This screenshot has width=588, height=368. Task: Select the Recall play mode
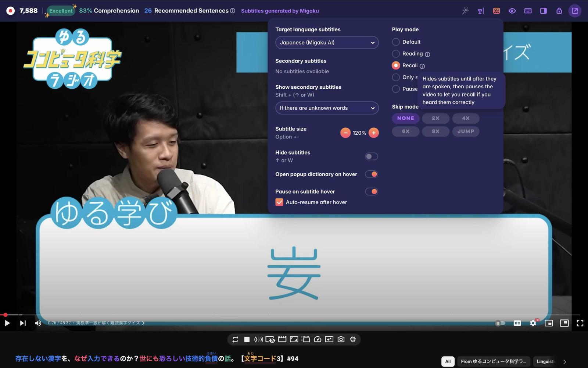point(395,65)
